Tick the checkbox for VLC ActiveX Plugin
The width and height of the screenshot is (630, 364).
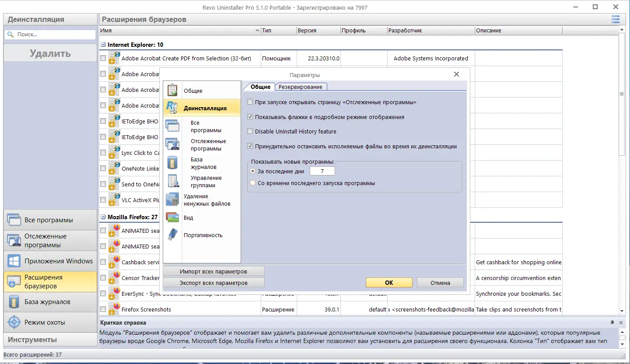(x=103, y=200)
